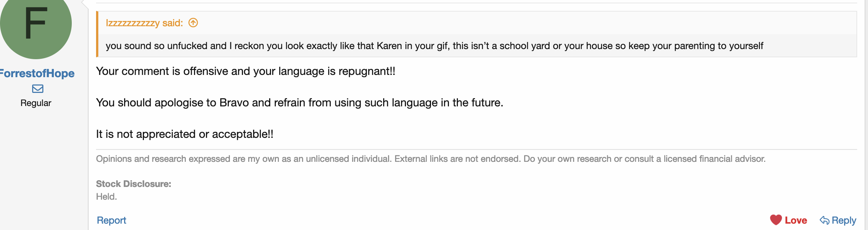Click the red heart Love icon
Image resolution: width=868 pixels, height=230 pixels.
(776, 220)
